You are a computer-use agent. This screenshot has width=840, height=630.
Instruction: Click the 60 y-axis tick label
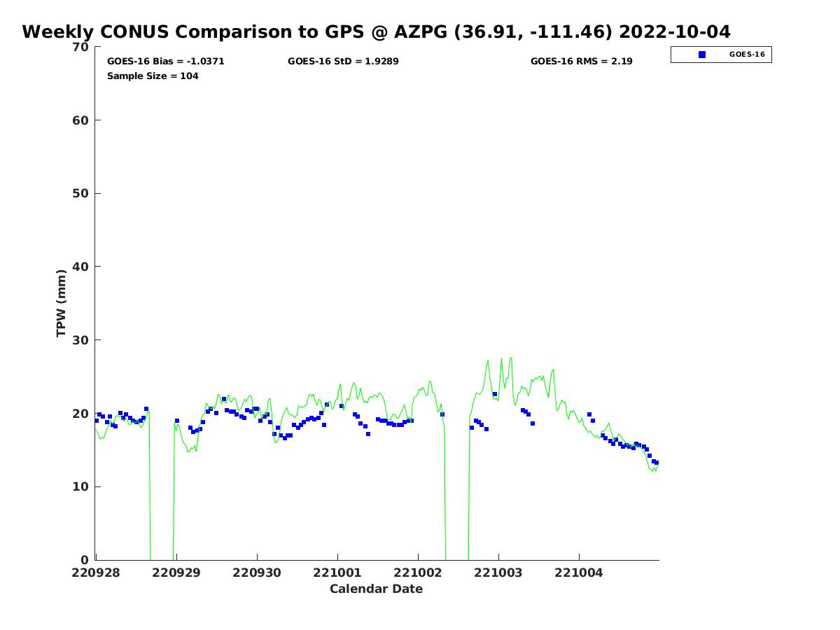pos(80,120)
